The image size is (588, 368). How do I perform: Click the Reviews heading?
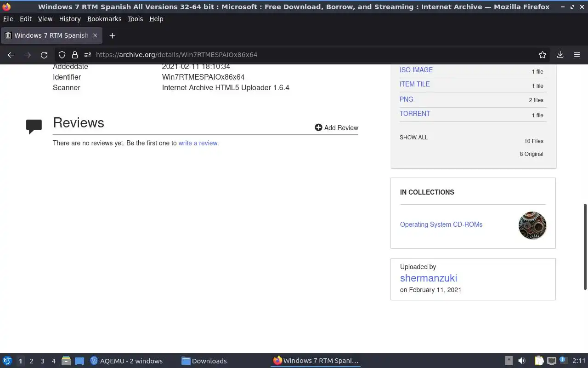[79, 123]
